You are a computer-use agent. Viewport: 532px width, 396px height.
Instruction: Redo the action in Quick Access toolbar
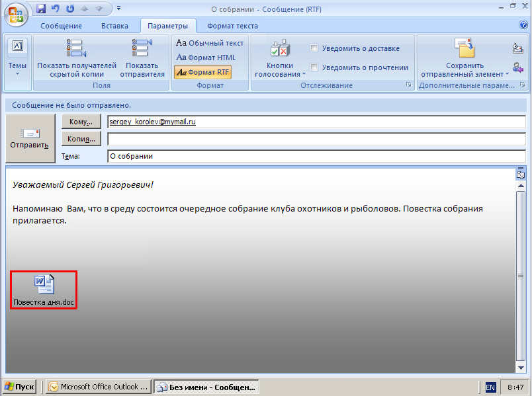[x=70, y=9]
